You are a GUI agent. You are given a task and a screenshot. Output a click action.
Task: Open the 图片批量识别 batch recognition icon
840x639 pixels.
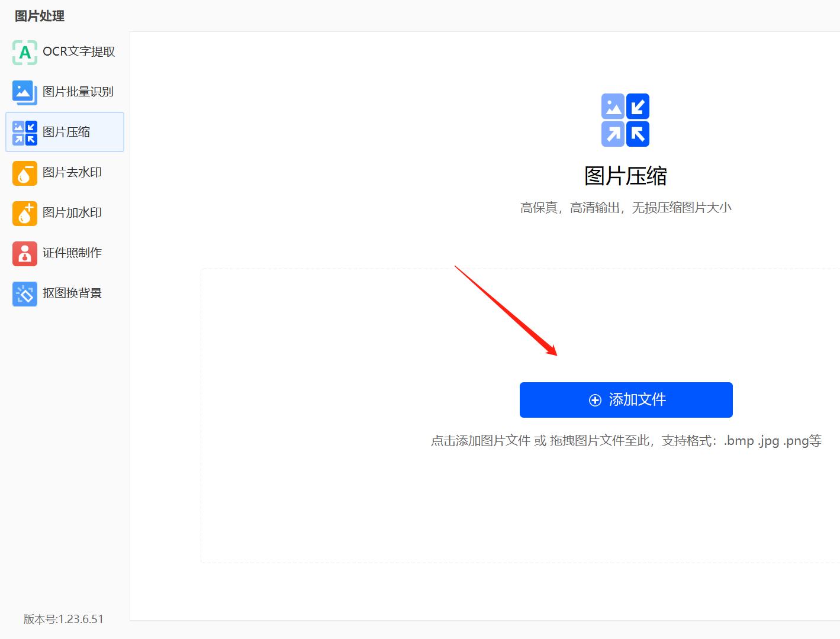point(24,92)
